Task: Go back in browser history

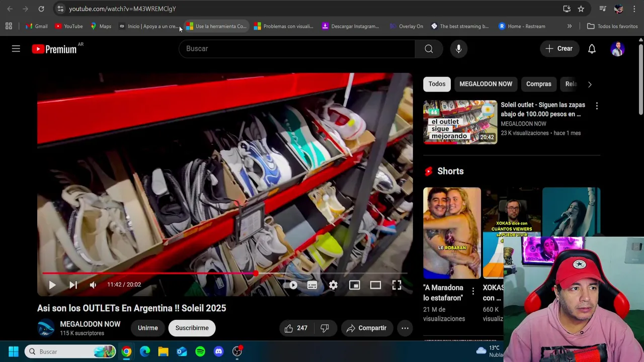Action: (x=10, y=9)
